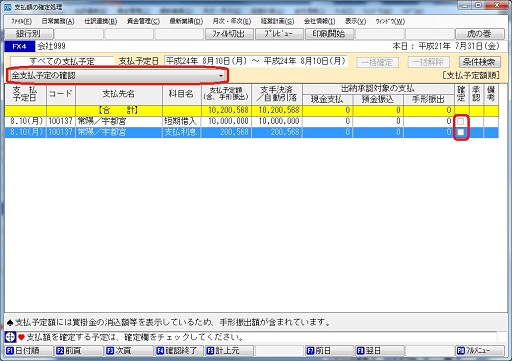Image resolution: width=512 pixels, height=361 pixels.
Task: Open the 最新業績(D) menu
Action: [x=186, y=21]
